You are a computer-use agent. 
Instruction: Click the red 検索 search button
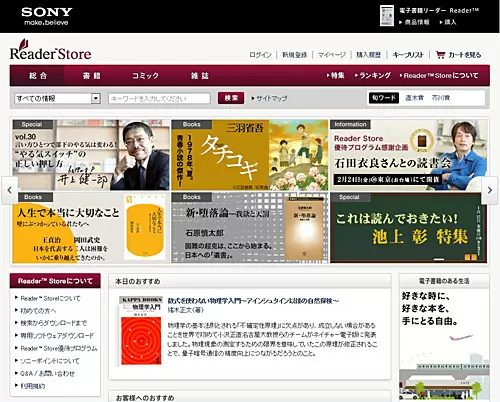231,98
